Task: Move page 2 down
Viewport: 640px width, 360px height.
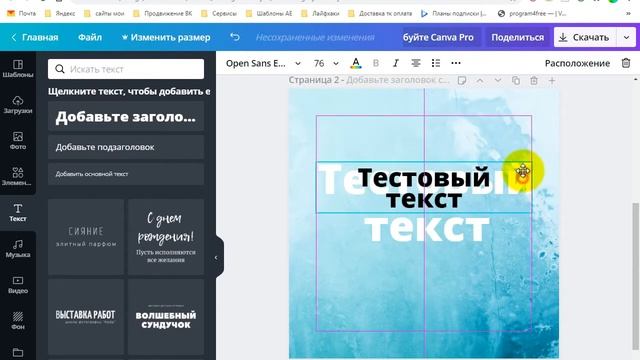Action: (498, 80)
